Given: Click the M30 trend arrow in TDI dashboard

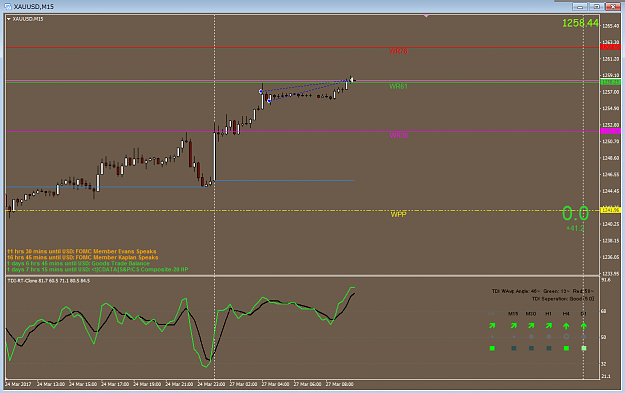Looking at the screenshot, I should [x=531, y=326].
